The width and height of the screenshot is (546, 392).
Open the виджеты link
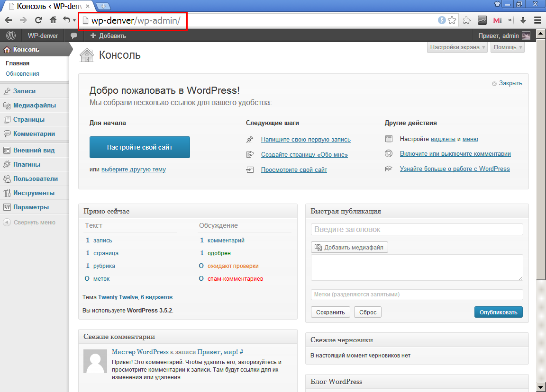click(x=443, y=139)
